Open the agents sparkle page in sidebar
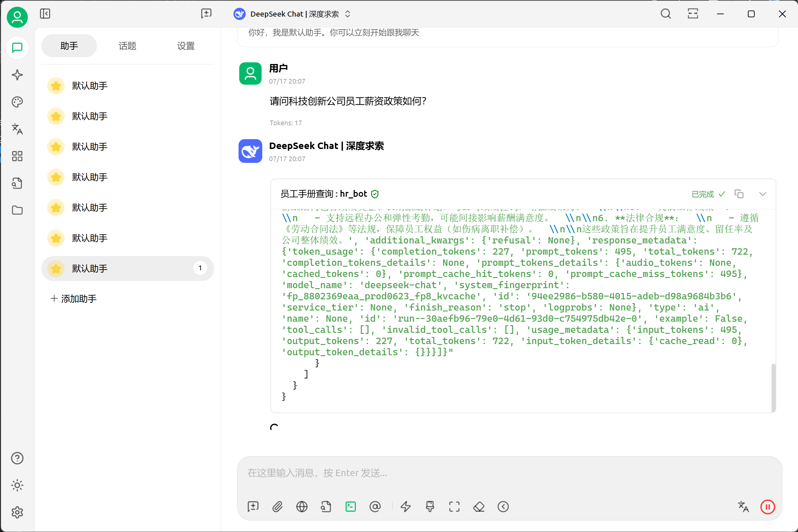 click(x=17, y=75)
